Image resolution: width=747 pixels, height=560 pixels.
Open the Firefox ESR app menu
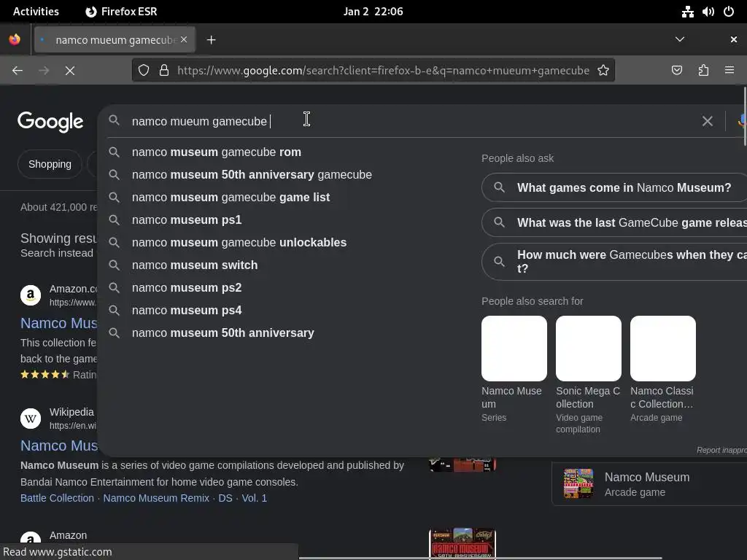pyautogui.click(x=121, y=12)
